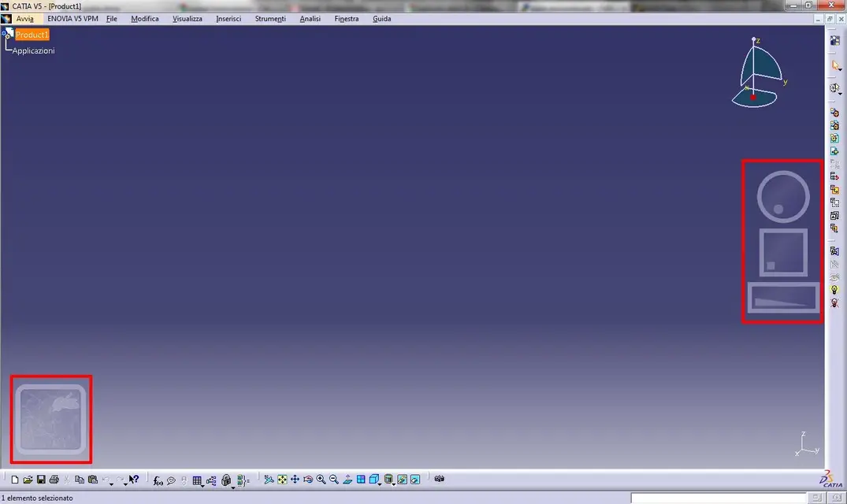Create multi-view layout with grid icon
This screenshot has height=504, width=847.
pos(361,479)
